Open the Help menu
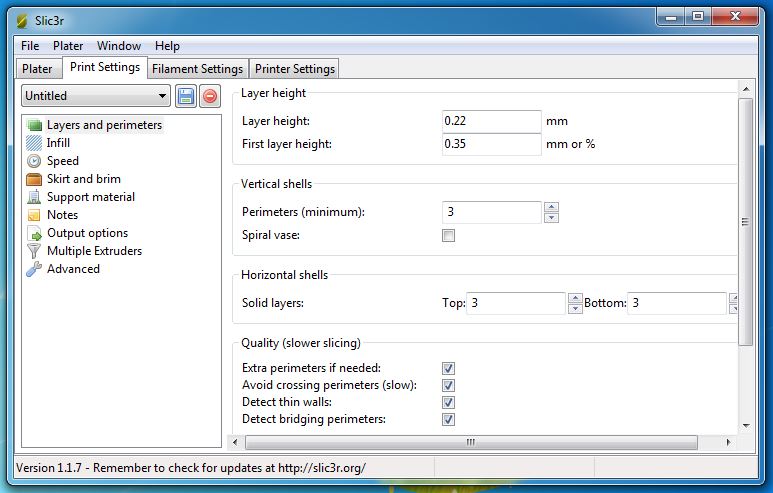This screenshot has width=773, height=493. pyautogui.click(x=167, y=46)
